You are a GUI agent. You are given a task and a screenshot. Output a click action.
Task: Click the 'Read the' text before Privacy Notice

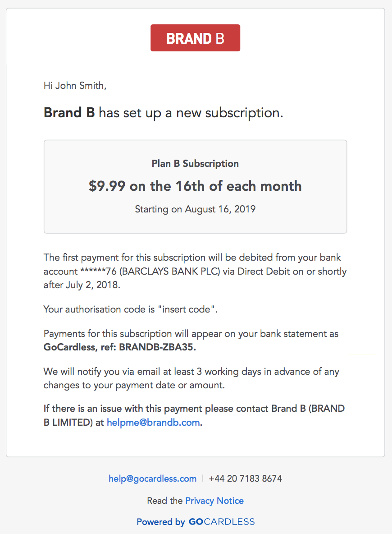[165, 501]
